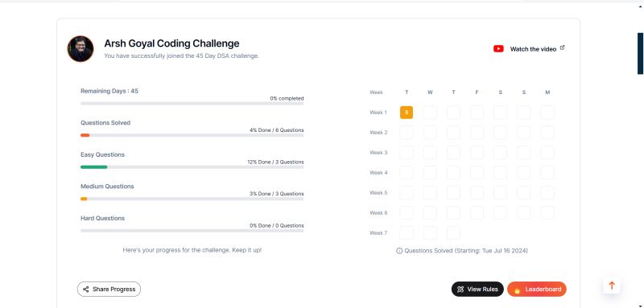Viewport: 644px width, 308px height.
Task: Click the Easy Questions green progress bar
Action: tap(93, 167)
